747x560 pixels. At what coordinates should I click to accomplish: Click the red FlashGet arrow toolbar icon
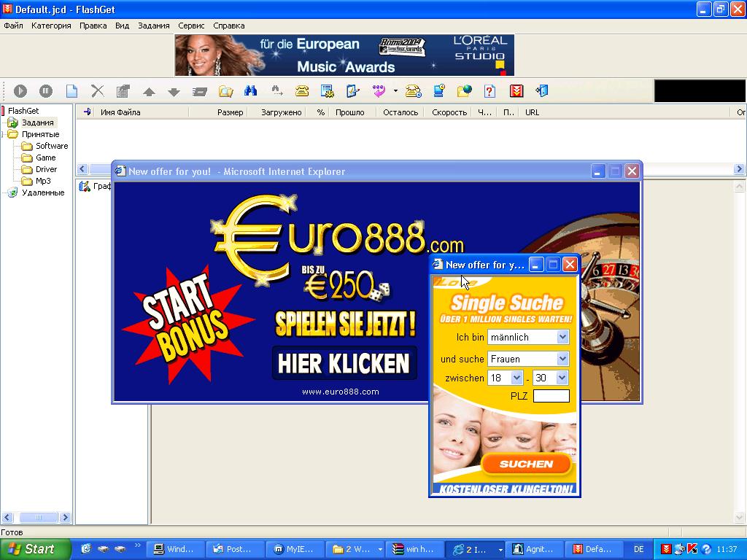point(516,90)
